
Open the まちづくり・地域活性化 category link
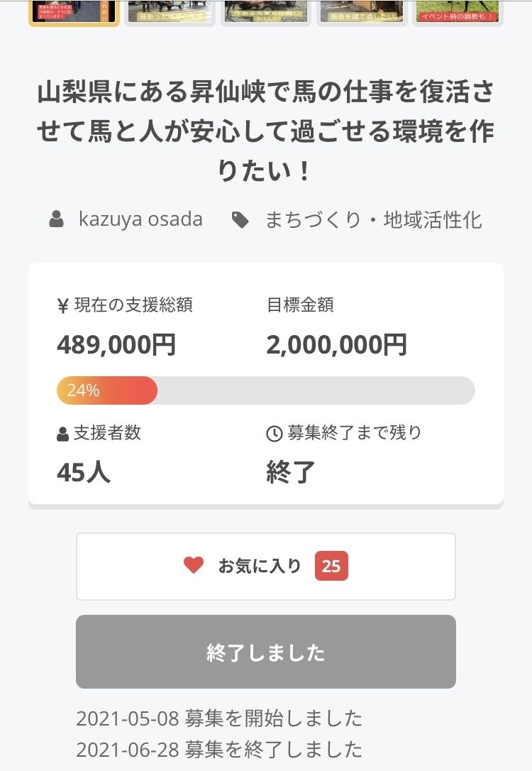(x=373, y=220)
